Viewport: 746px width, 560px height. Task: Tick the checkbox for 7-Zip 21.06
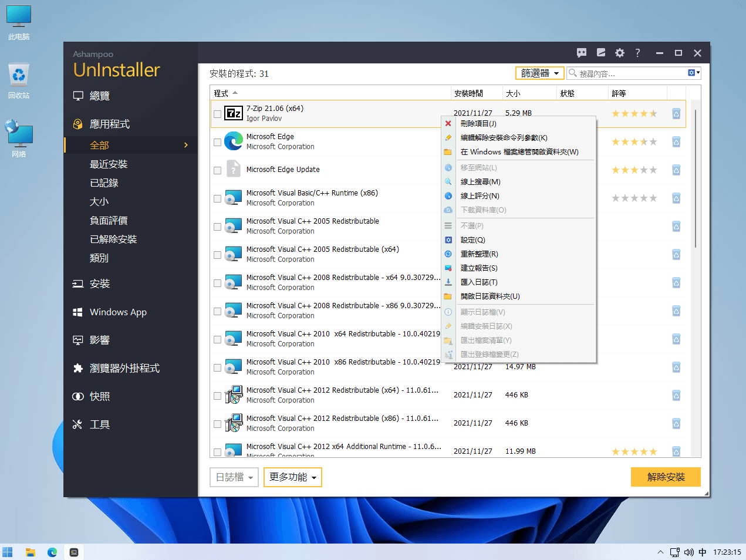coord(217,114)
